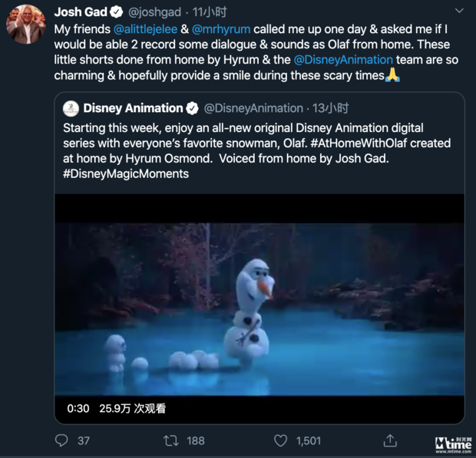Image resolution: width=476 pixels, height=458 pixels.
Task: Open Josh Gad's profile picture
Action: [x=26, y=25]
